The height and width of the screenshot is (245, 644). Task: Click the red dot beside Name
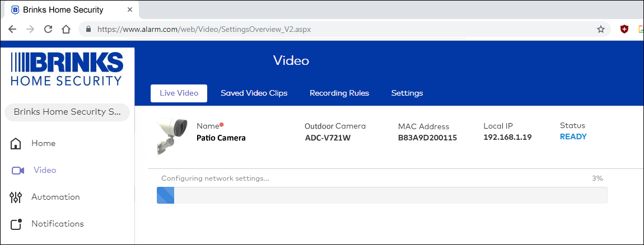(x=222, y=124)
